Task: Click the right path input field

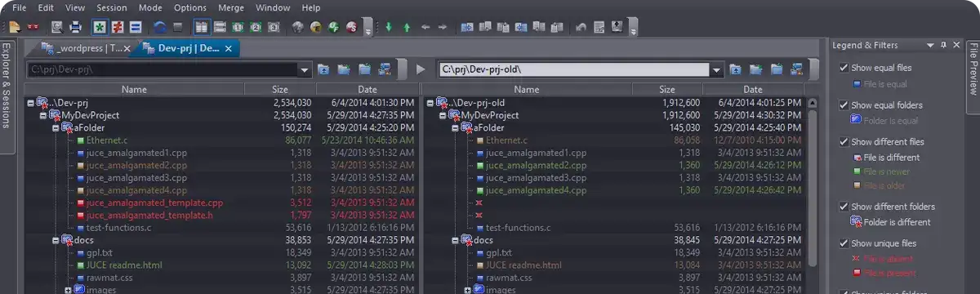Action: pyautogui.click(x=574, y=69)
